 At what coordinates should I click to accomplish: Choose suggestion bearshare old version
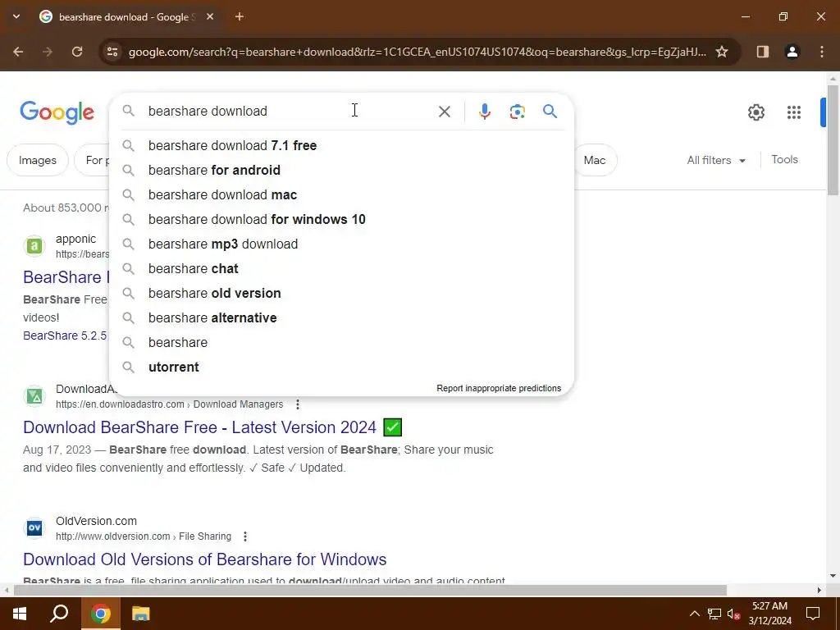[341, 294]
